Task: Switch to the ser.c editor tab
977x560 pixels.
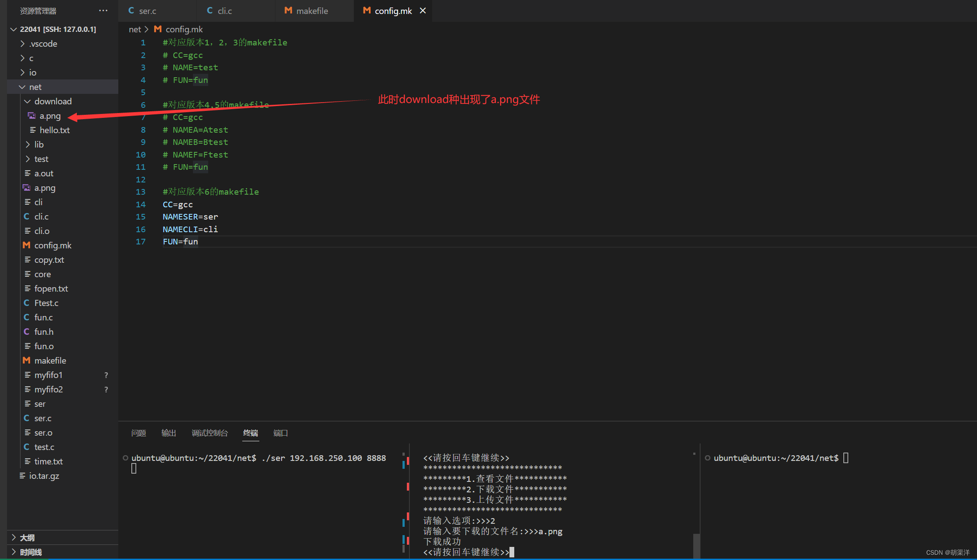Action: click(147, 10)
